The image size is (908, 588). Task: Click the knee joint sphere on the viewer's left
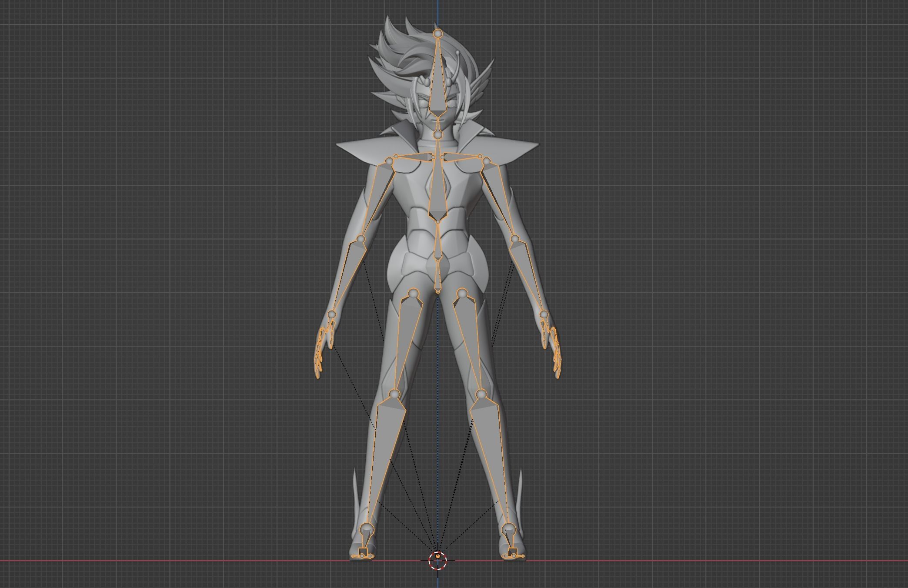click(x=394, y=394)
